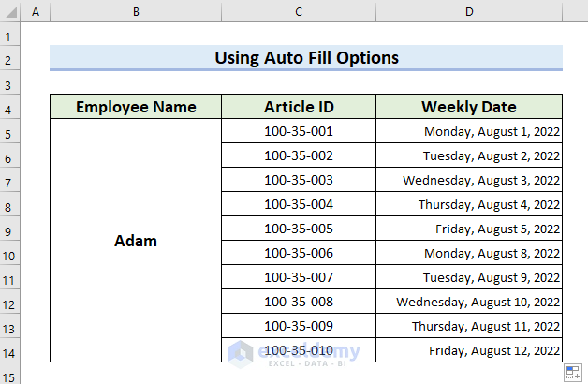Open the Auto Fill Options button
The image size is (588, 384).
pos(572,373)
